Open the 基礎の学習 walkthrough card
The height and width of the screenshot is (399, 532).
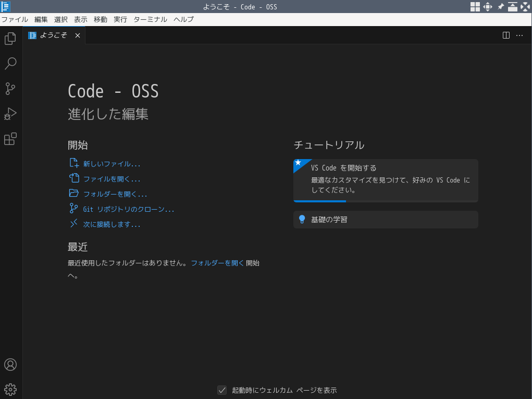[x=386, y=220]
